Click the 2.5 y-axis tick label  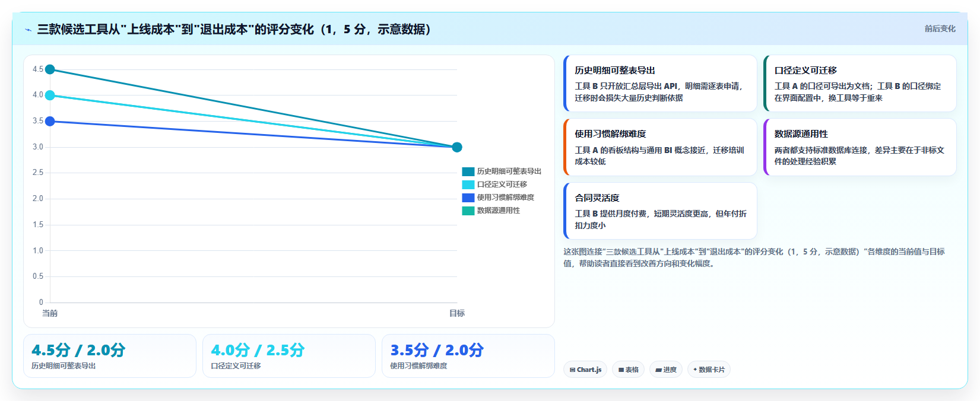click(38, 173)
